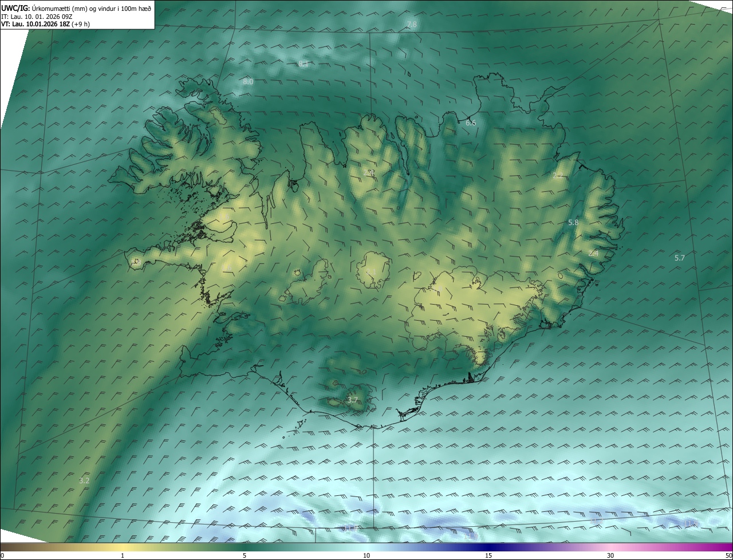Click the 15 tick on the color scale

(x=488, y=555)
